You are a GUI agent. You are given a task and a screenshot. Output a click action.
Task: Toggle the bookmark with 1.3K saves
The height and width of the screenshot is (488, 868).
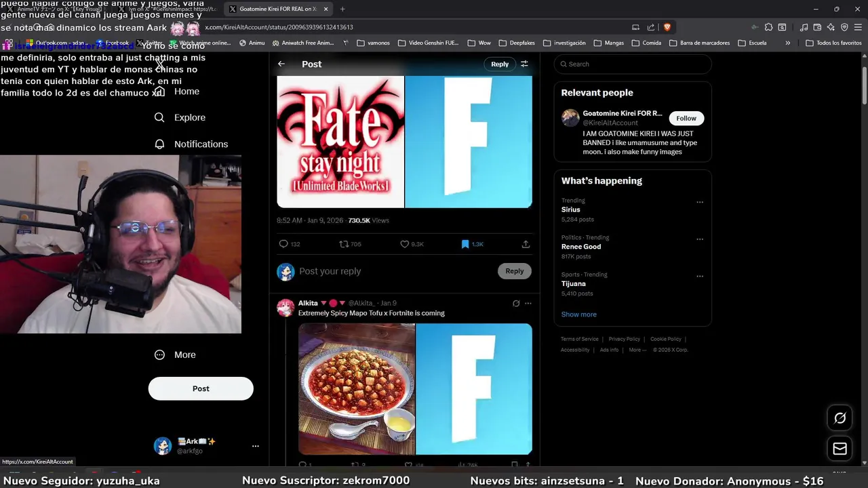click(x=472, y=244)
